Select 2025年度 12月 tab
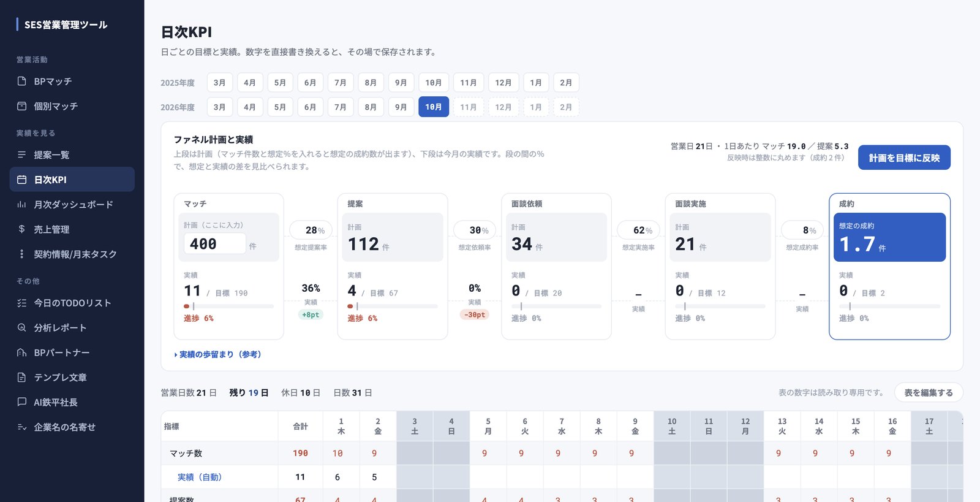 [x=503, y=82]
